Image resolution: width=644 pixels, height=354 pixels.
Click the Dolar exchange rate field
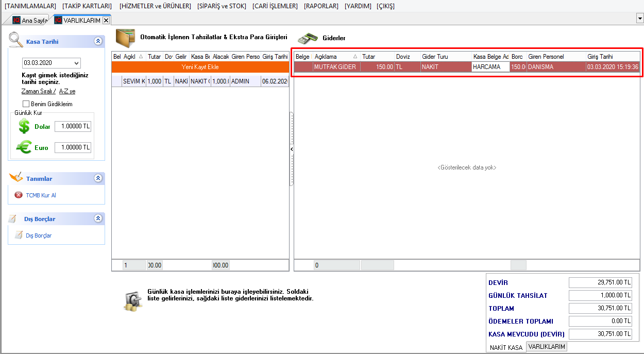(73, 127)
